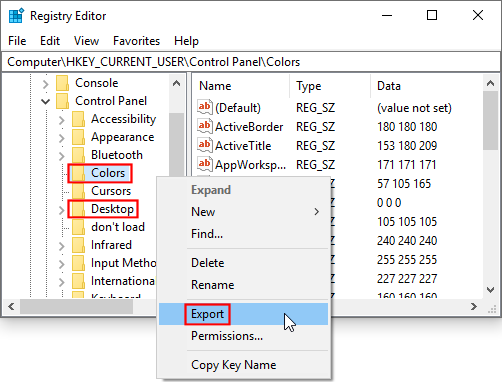Click the string icon next to (Default)
This screenshot has width=502, height=382.
click(205, 107)
